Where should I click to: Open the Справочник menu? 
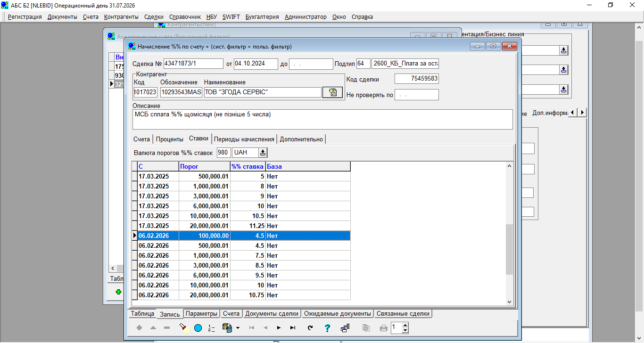coord(185,17)
